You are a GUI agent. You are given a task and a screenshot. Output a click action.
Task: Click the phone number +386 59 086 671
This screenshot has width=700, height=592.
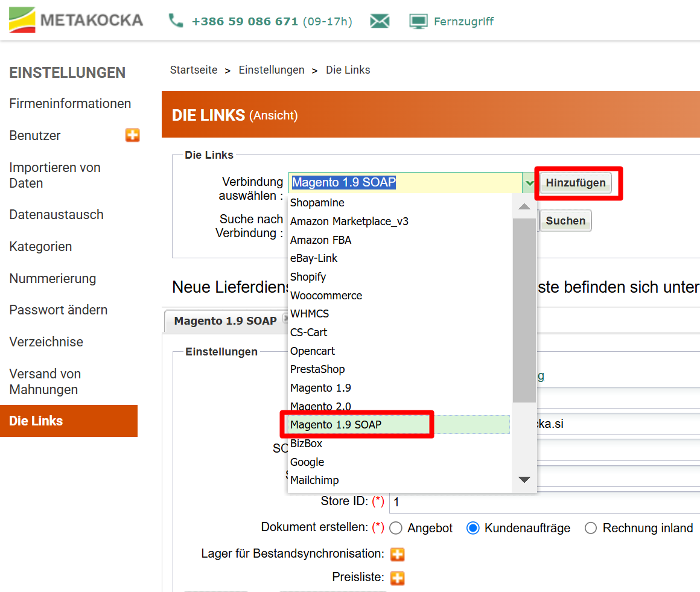[x=244, y=22]
